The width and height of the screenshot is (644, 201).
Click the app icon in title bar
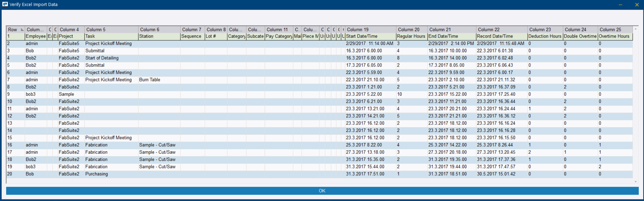click(x=5, y=4)
